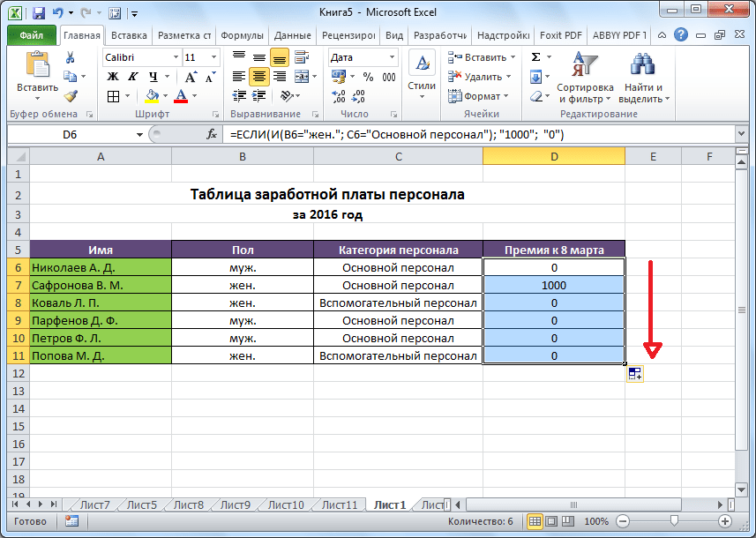Switch to the Формулы ribbon tab
This screenshot has width=756, height=538.
[x=242, y=35]
